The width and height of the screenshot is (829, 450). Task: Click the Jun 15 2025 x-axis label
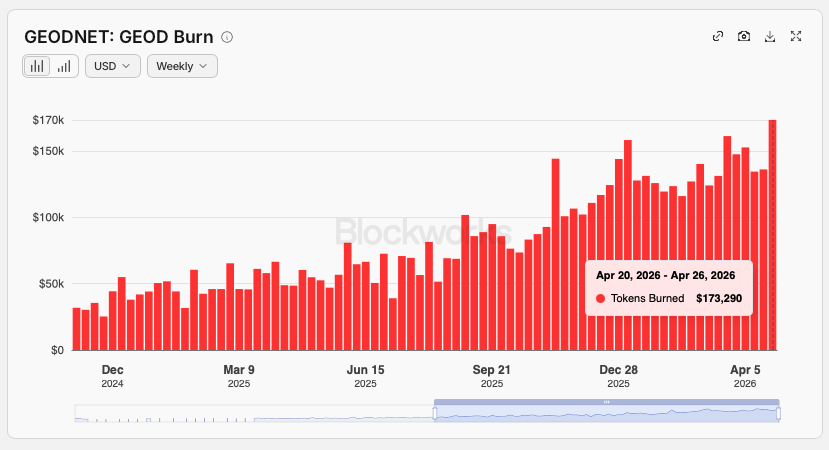365,376
